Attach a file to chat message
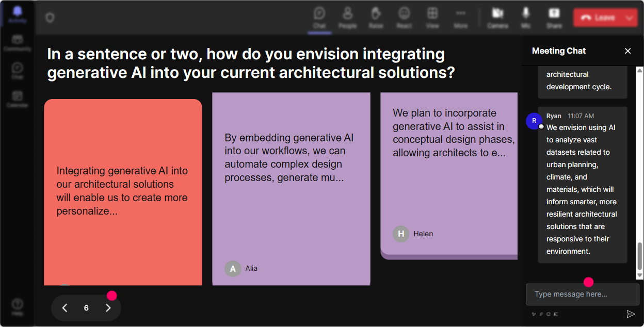Viewport: 644px width, 327px height. click(x=541, y=314)
